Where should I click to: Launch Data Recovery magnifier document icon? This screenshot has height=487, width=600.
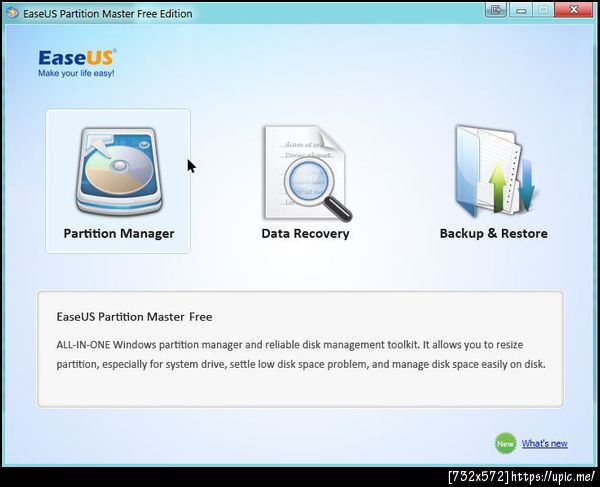pos(307,173)
